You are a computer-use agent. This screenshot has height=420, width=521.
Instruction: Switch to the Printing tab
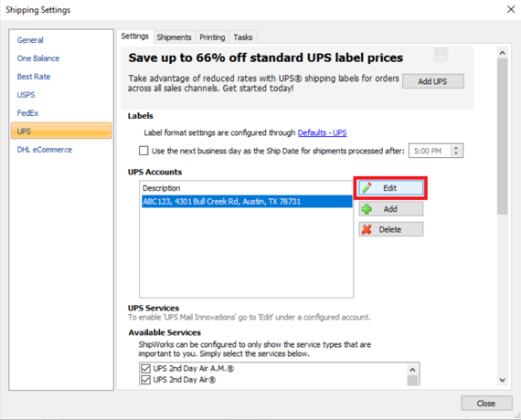click(x=212, y=37)
